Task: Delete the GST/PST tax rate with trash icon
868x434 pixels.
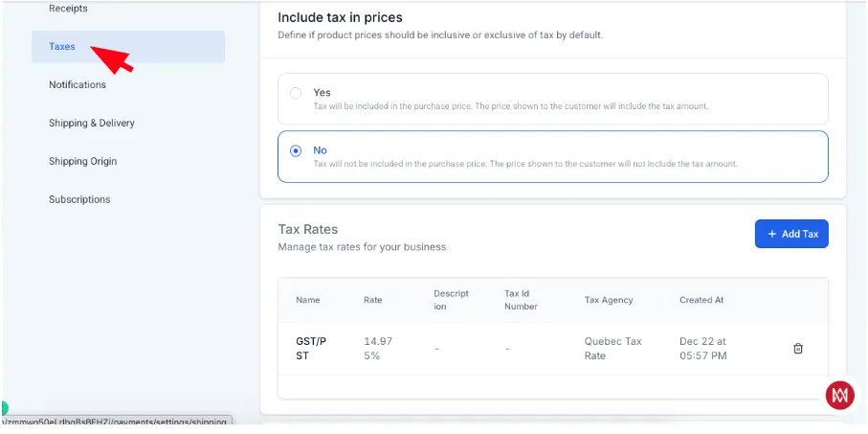Action: pos(798,348)
